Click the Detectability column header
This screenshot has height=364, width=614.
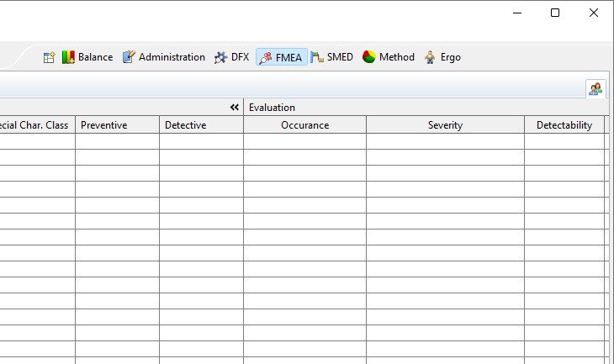[x=564, y=125]
